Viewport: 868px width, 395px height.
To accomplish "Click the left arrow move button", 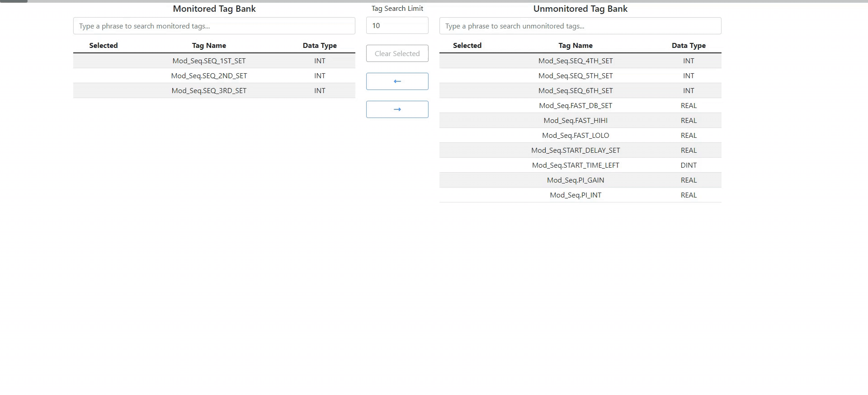I will pos(397,81).
